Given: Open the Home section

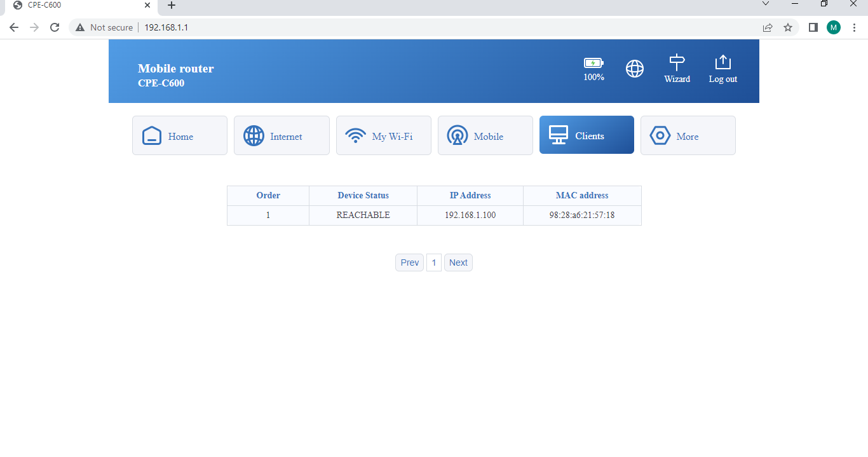Looking at the screenshot, I should [180, 135].
